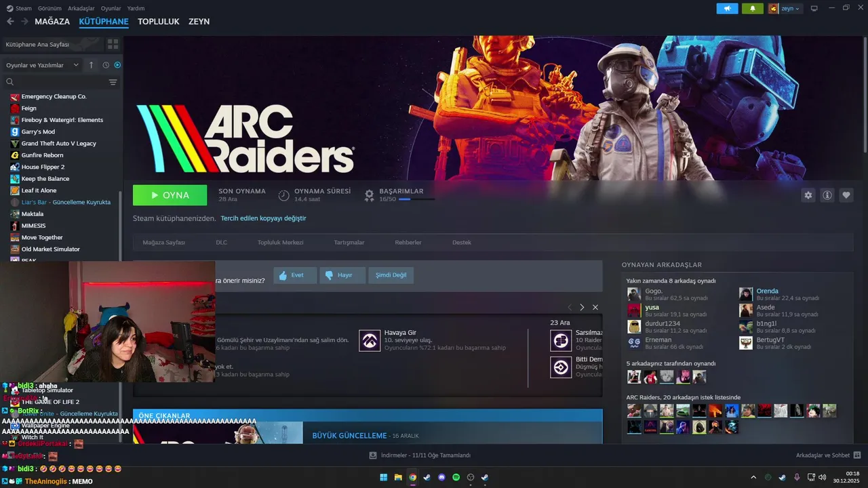The width and height of the screenshot is (868, 488).
Task: Select Liar's Bar in library
Action: pyautogui.click(x=61, y=202)
